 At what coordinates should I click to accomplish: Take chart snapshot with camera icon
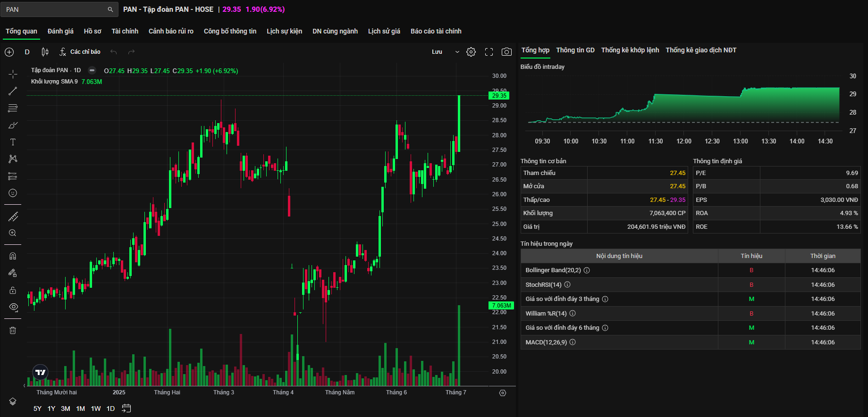[x=506, y=52]
